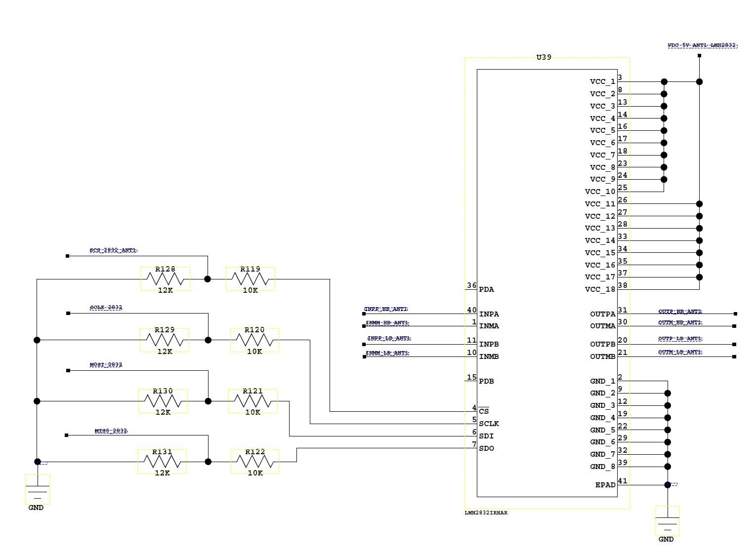Image resolution: width=756 pixels, height=551 pixels.
Task: Select the LMH2832IRHAR part number text
Action: (x=486, y=512)
